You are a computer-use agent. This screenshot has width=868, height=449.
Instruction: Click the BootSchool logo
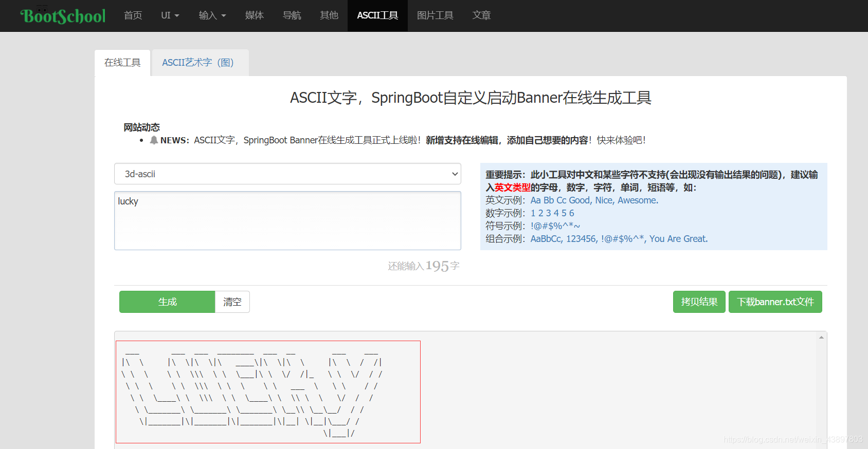(x=63, y=16)
